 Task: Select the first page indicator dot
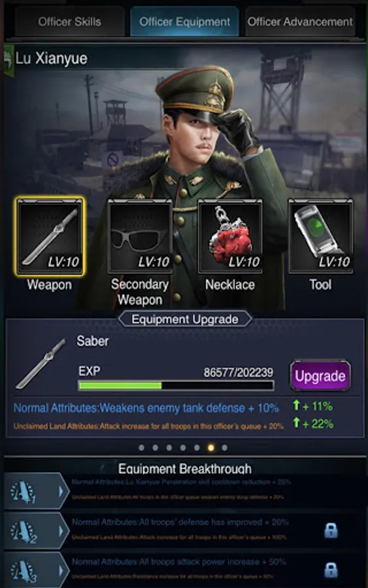[141, 448]
